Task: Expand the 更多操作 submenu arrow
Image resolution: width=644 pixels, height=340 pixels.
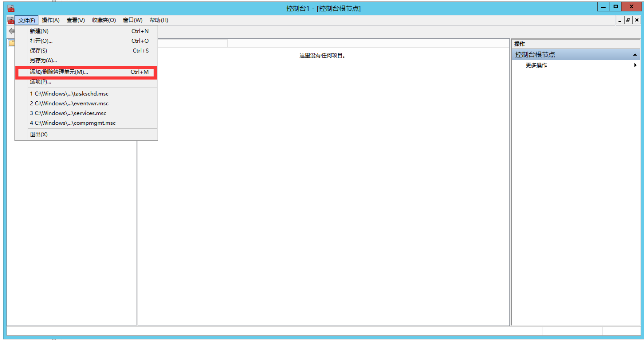Action: (635, 65)
